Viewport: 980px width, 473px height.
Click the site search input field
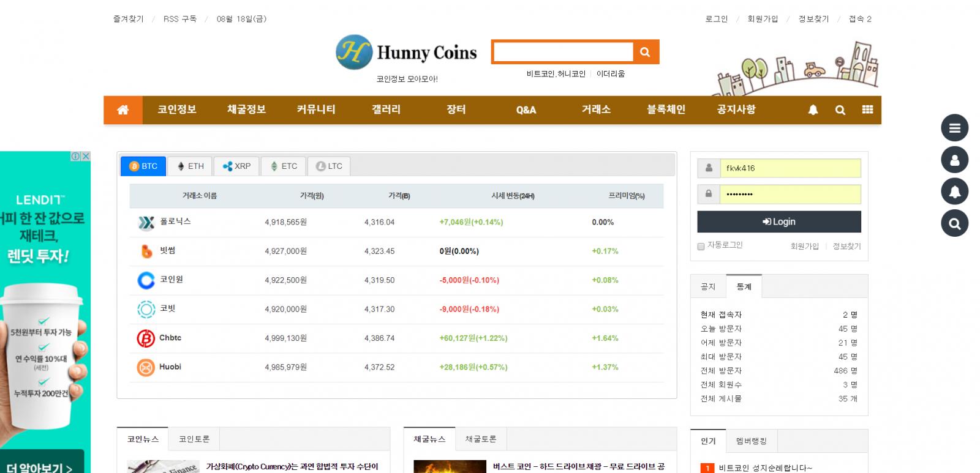(x=563, y=52)
